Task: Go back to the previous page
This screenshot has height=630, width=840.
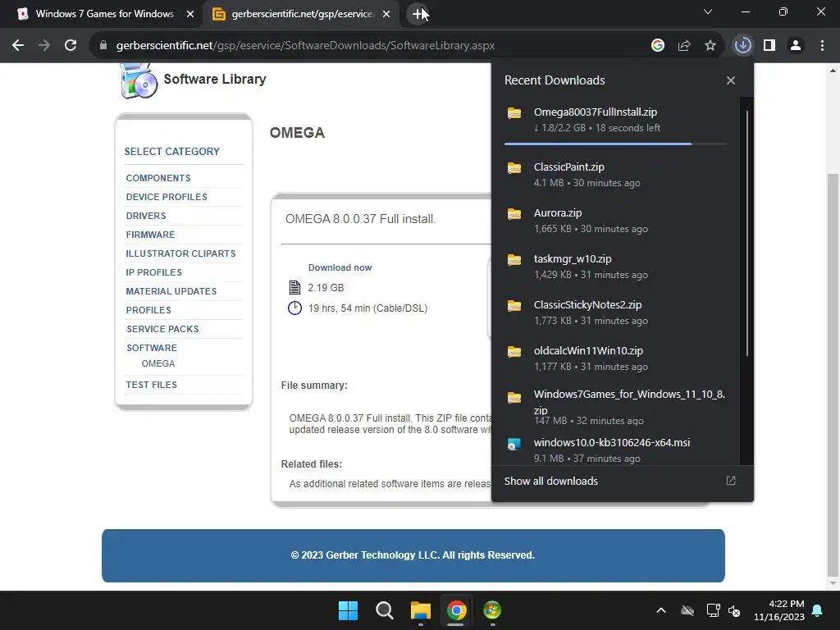Action: (18, 46)
